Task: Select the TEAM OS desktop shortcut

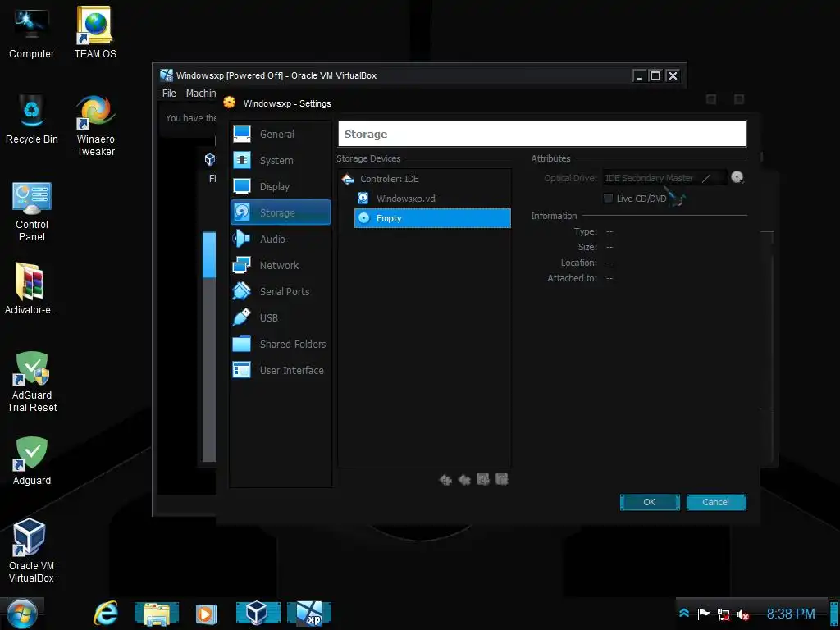Action: (x=95, y=33)
